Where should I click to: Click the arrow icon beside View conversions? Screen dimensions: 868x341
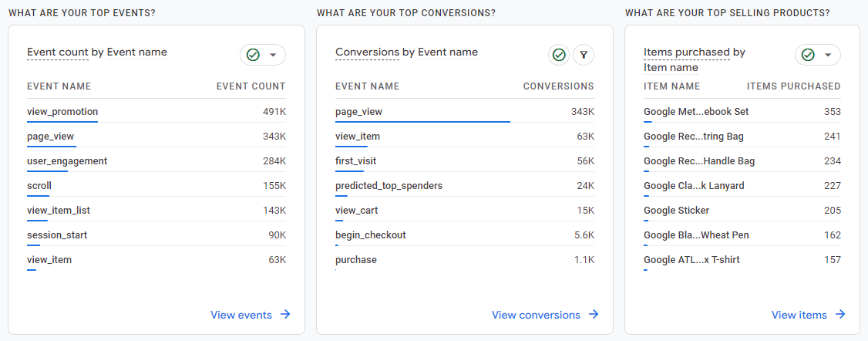tap(594, 314)
